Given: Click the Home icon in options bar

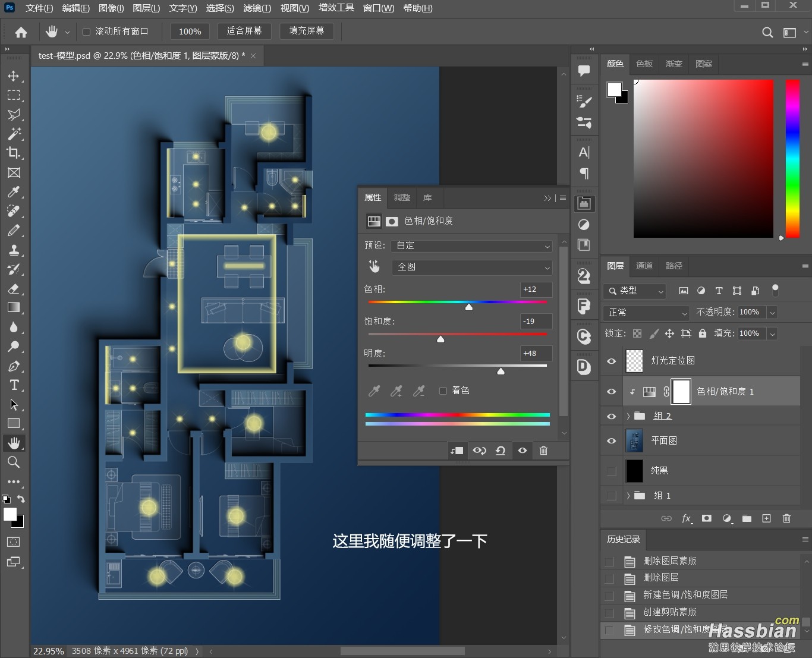Looking at the screenshot, I should coord(21,32).
